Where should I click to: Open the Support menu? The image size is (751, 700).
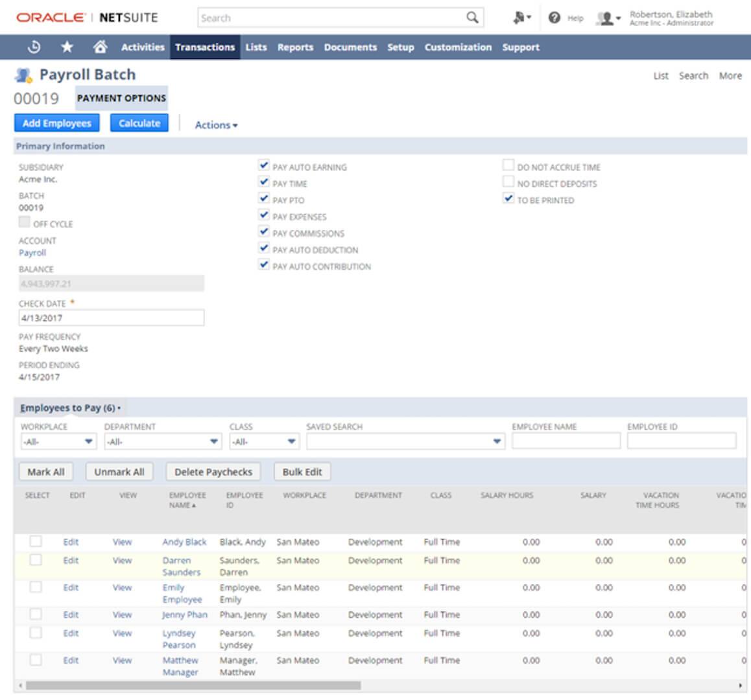tap(521, 47)
